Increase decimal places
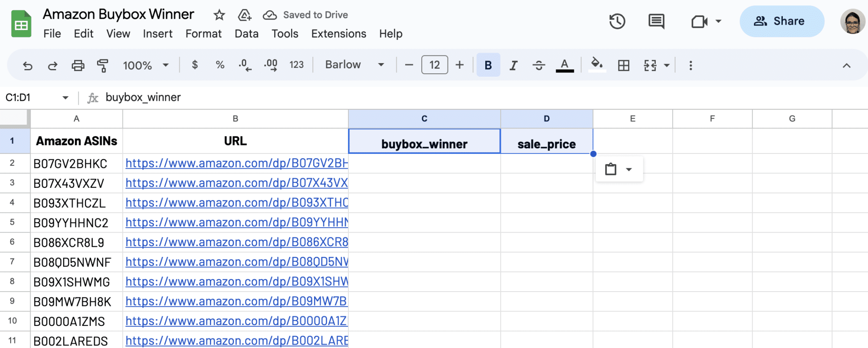 [270, 65]
